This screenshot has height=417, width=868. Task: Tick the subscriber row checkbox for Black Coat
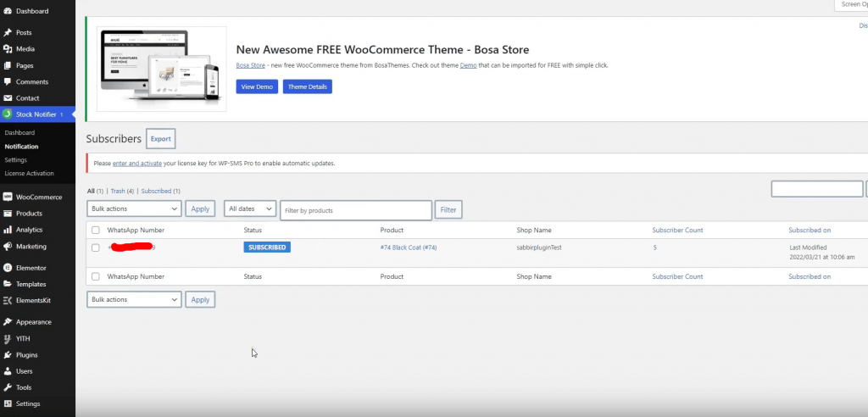(96, 247)
